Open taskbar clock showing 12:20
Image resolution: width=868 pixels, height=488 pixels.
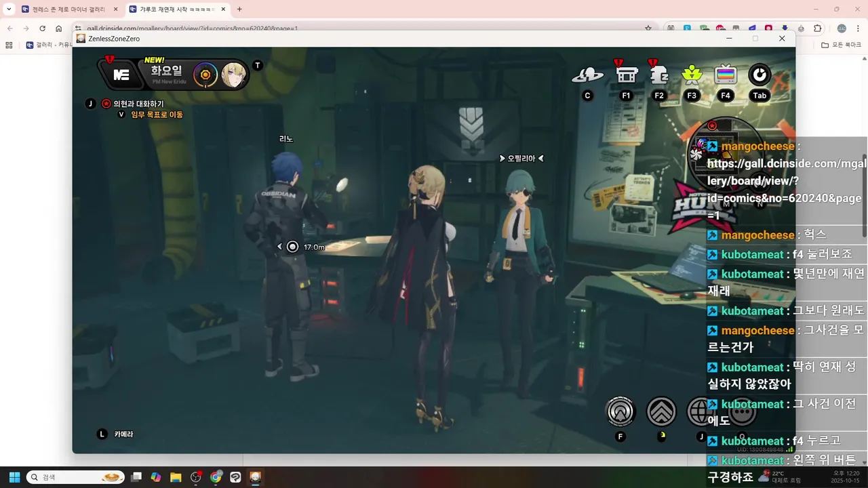pyautogui.click(x=846, y=477)
